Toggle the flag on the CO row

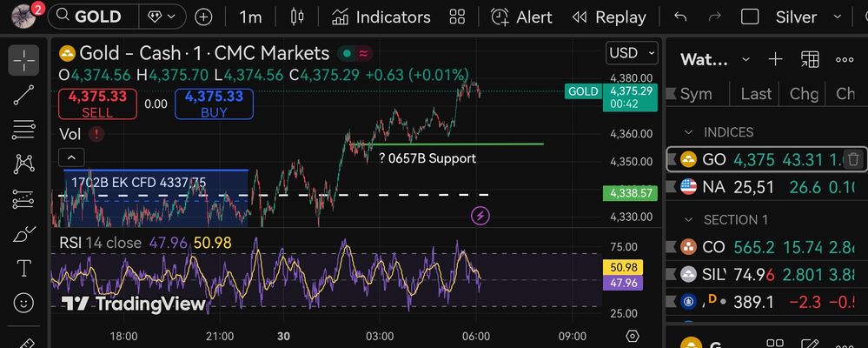click(x=672, y=246)
